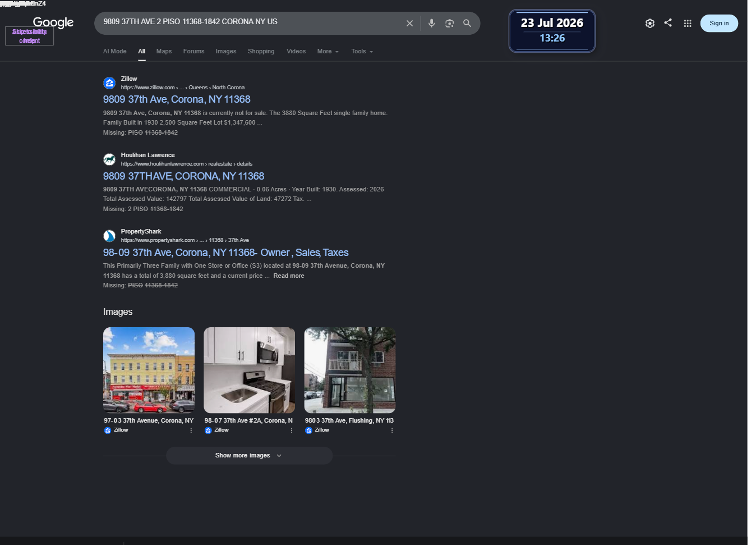Viewport: 756px width, 545px height.
Task: Open the Forums tab
Action: coord(194,52)
